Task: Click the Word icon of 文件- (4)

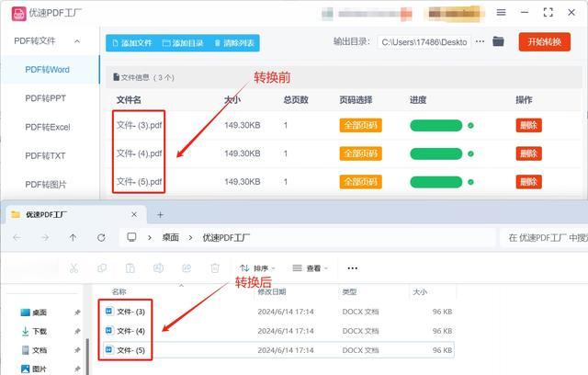Action: coord(109,330)
